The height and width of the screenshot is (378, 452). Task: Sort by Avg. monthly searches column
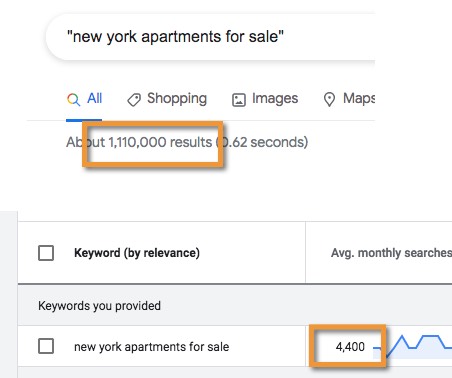(391, 253)
